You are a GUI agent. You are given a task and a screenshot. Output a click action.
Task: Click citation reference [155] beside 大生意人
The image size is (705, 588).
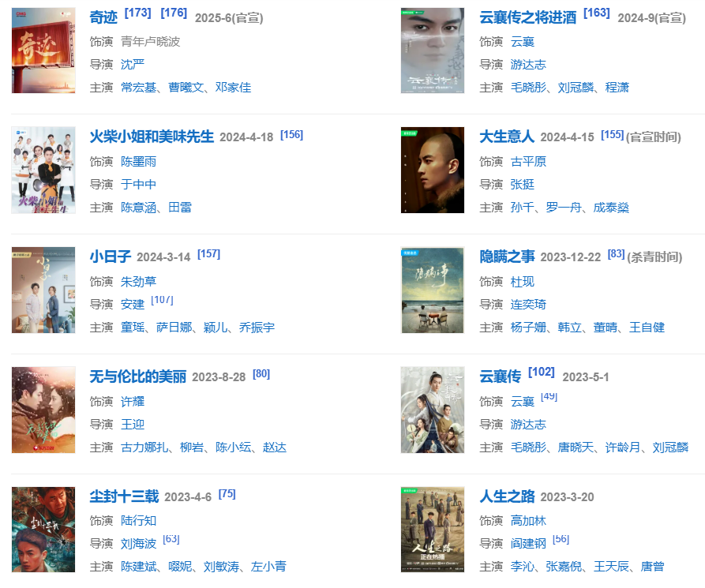point(613,135)
